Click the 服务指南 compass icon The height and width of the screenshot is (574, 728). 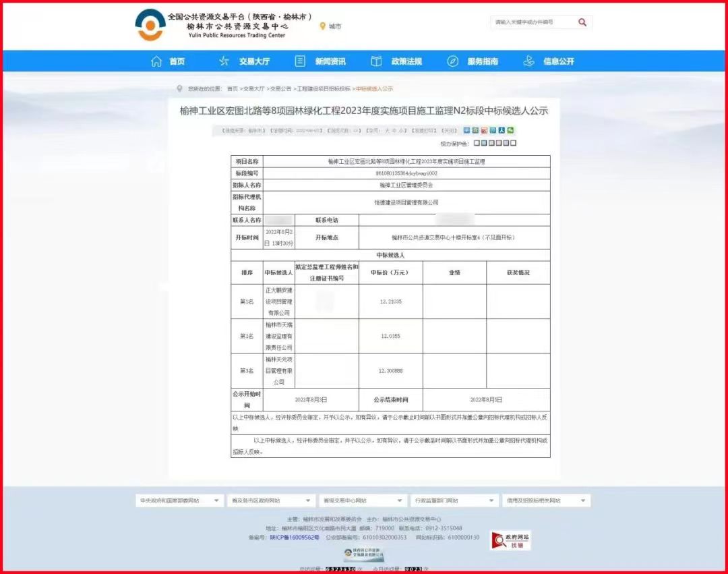(x=453, y=61)
